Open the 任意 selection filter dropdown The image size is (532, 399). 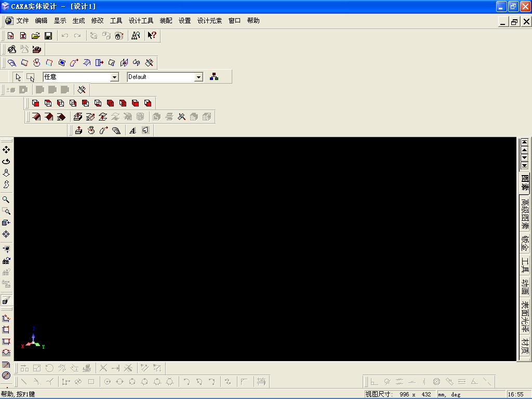click(114, 77)
